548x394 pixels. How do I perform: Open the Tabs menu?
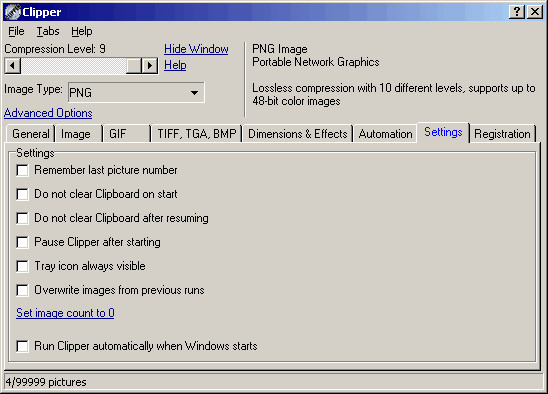pos(48,31)
